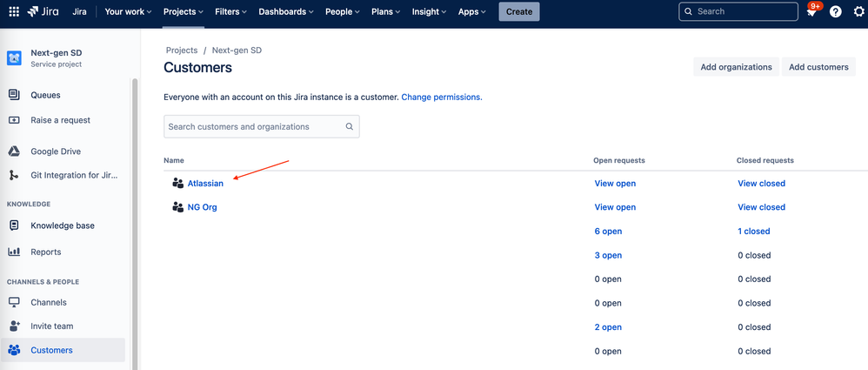Click the Reports chart icon
The height and width of the screenshot is (370, 868).
[x=14, y=252]
